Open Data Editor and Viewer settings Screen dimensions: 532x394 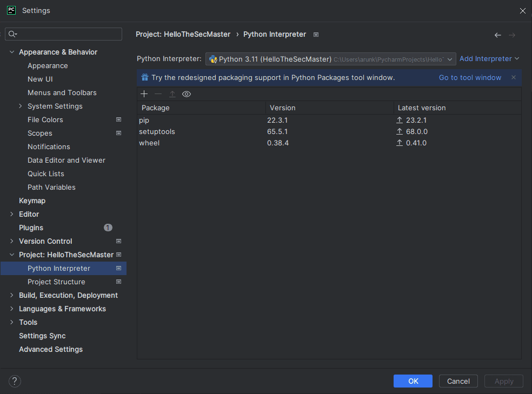(x=66, y=160)
